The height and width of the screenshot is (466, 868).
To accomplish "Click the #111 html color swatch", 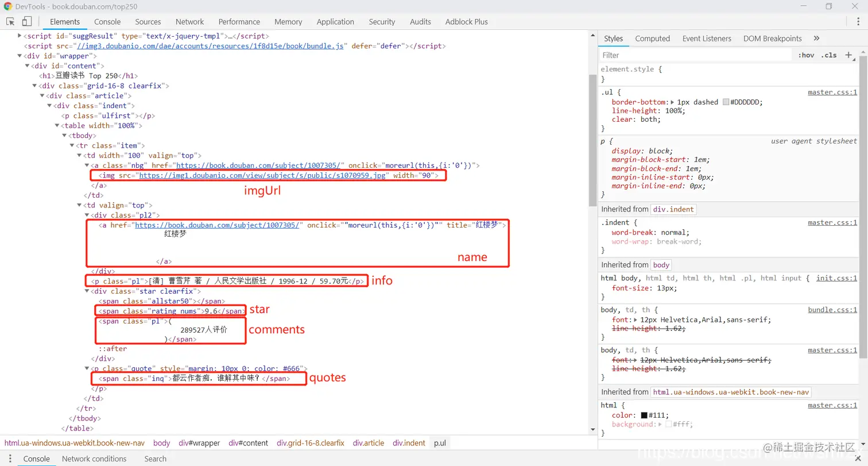I will click(644, 415).
